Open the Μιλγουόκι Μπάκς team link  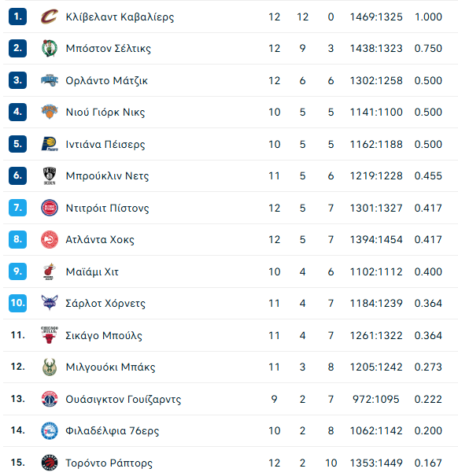(110, 367)
